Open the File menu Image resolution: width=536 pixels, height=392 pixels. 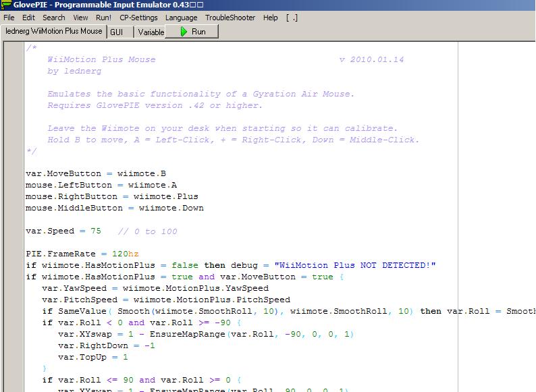(9, 18)
